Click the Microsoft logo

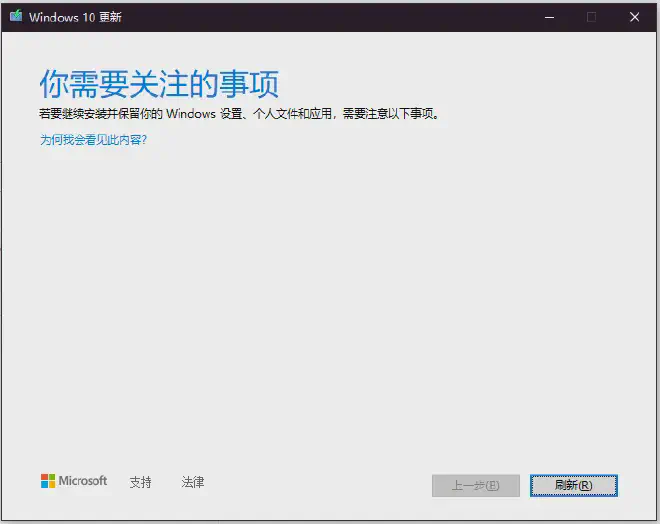74,481
